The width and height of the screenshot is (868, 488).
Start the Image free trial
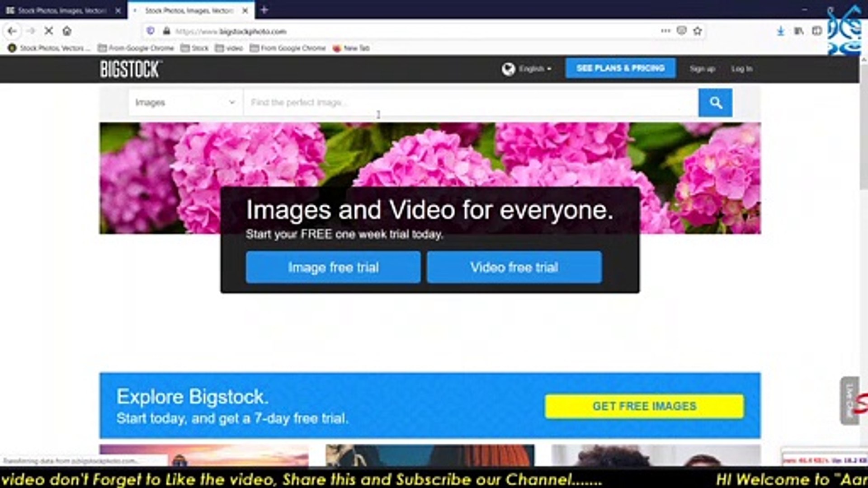click(333, 267)
